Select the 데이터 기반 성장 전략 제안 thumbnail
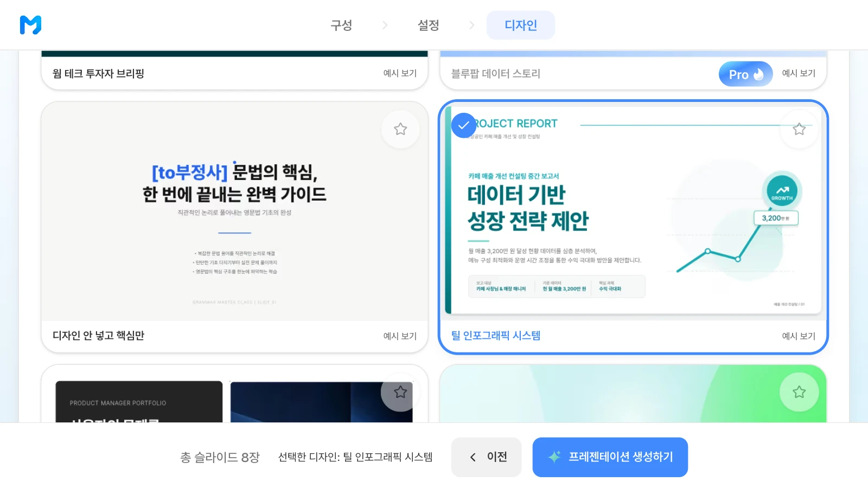This screenshot has width=868, height=488. click(x=633, y=211)
